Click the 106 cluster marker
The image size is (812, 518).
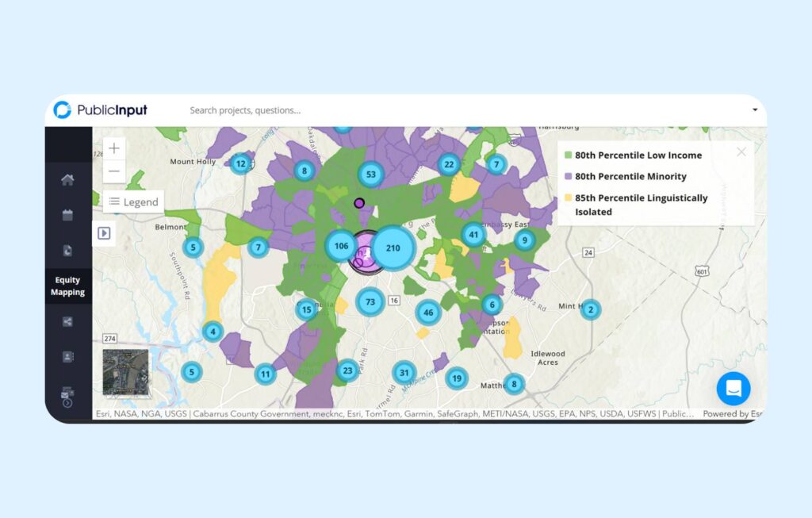click(342, 246)
